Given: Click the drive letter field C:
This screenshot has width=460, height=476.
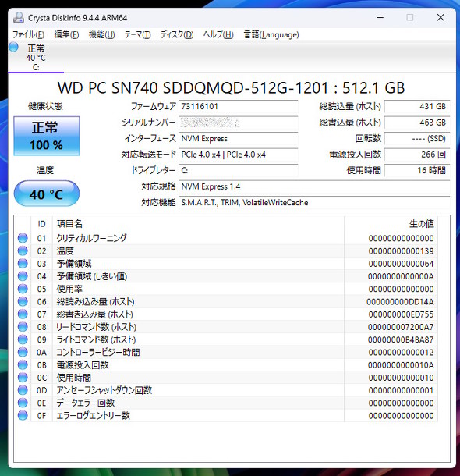Looking at the screenshot, I should (238, 171).
